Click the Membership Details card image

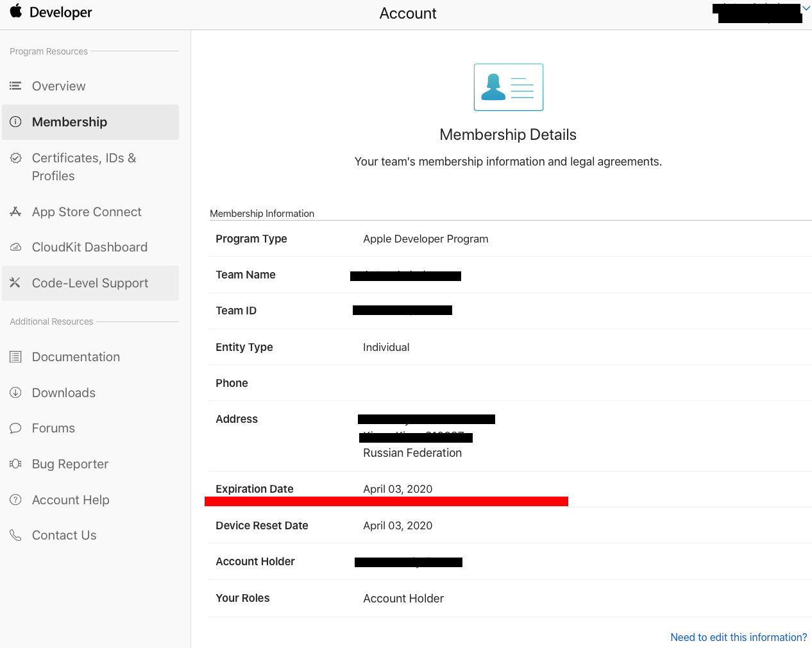click(x=508, y=87)
